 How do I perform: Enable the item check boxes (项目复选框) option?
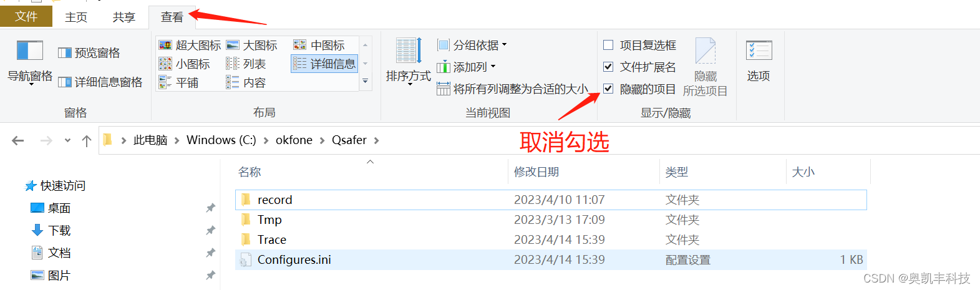(x=608, y=45)
